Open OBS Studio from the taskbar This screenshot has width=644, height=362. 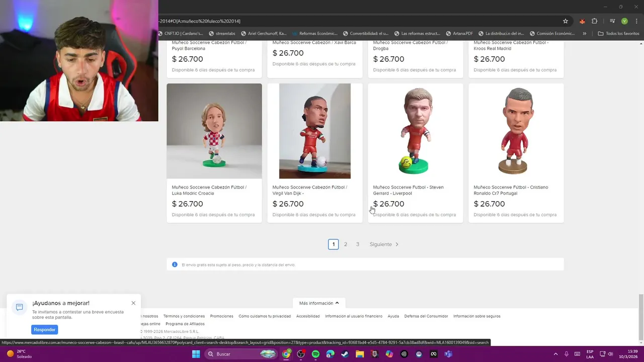pyautogui.click(x=301, y=354)
